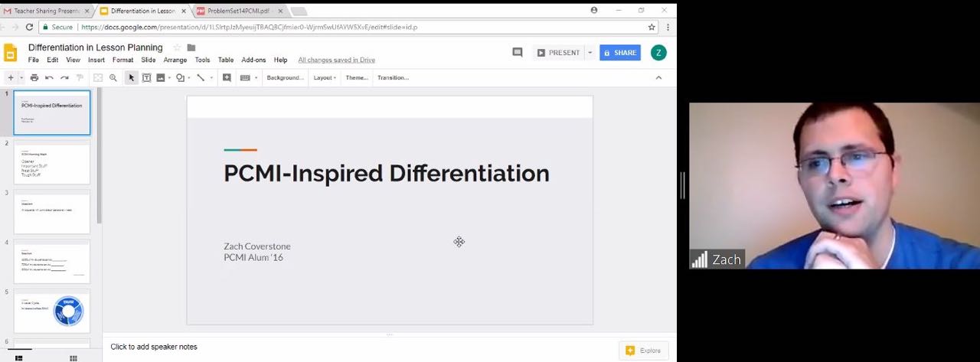Undo the last action
This screenshot has height=362, width=980.
pyautogui.click(x=49, y=77)
